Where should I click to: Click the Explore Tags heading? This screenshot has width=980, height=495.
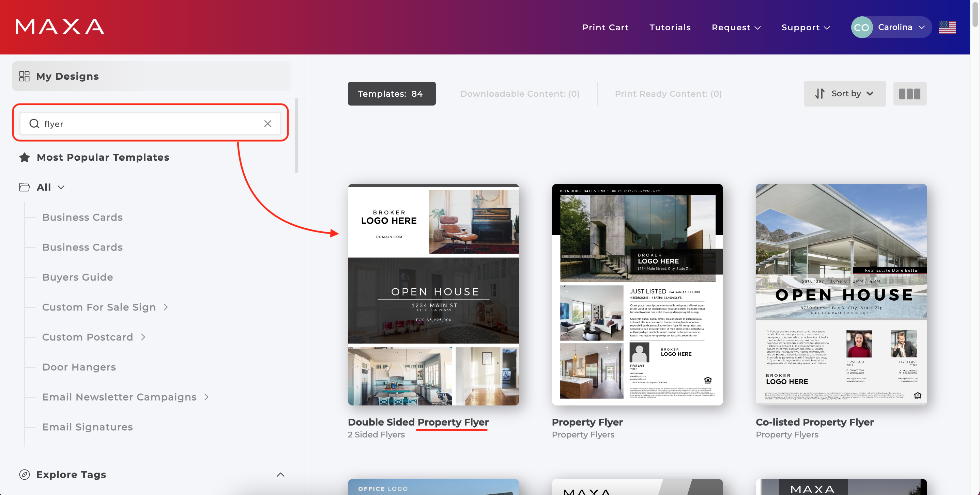[71, 475]
